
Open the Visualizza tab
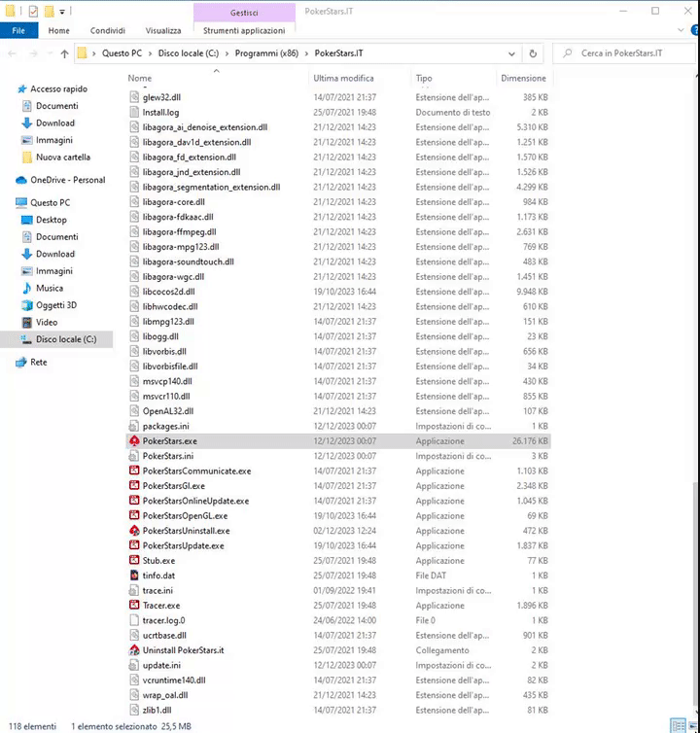click(x=163, y=30)
